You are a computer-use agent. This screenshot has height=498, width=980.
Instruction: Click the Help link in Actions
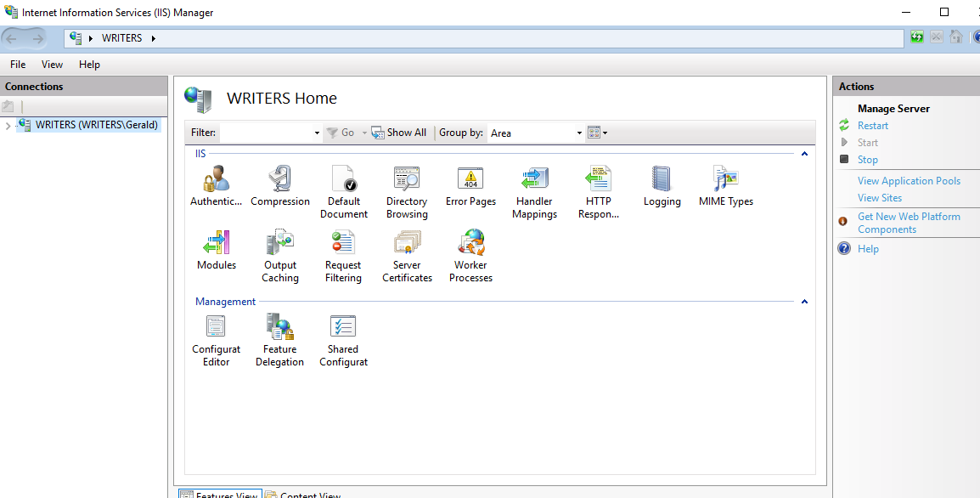pos(868,248)
